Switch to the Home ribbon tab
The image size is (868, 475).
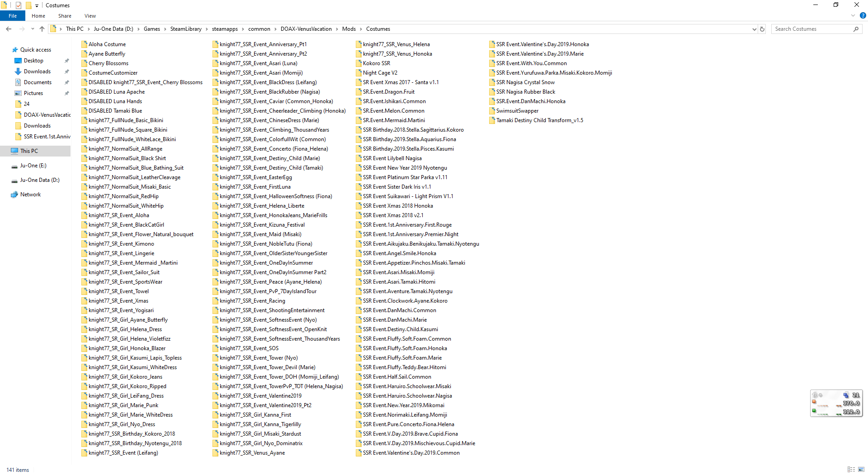click(x=38, y=16)
